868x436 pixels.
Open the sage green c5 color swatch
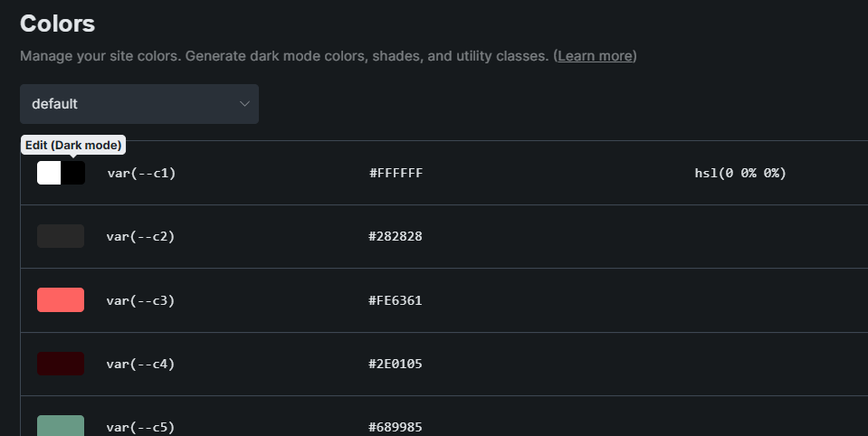[61, 425]
